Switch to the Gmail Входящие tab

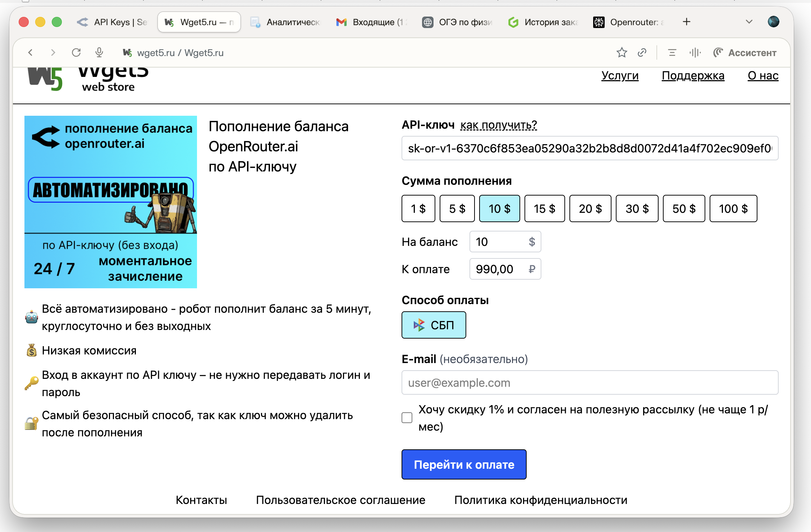(372, 22)
